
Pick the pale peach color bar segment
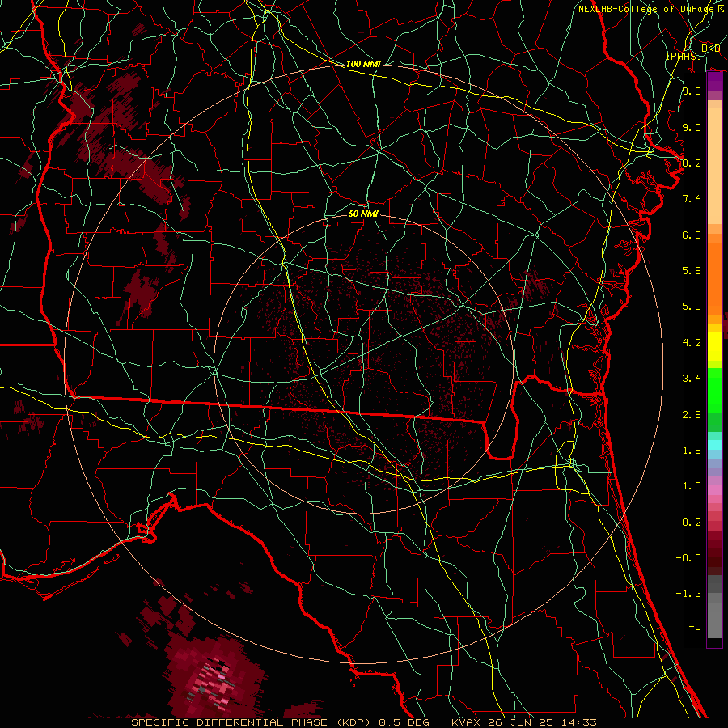tap(714, 166)
